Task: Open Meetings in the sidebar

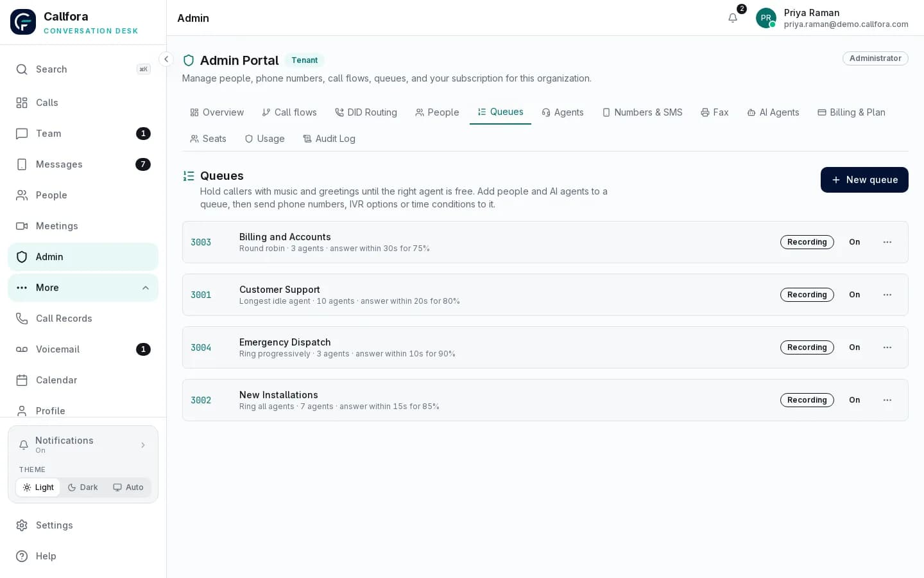Action: (83, 226)
